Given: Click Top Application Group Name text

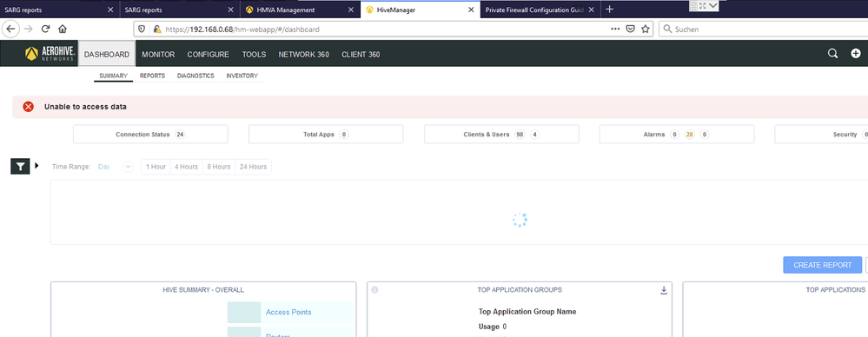Looking at the screenshot, I should point(527,312).
